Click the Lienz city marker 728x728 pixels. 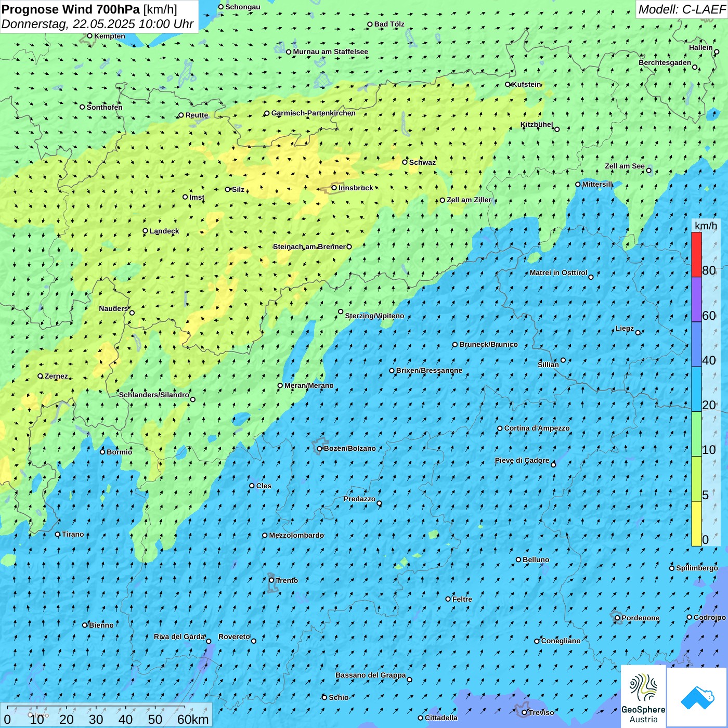[x=638, y=333]
